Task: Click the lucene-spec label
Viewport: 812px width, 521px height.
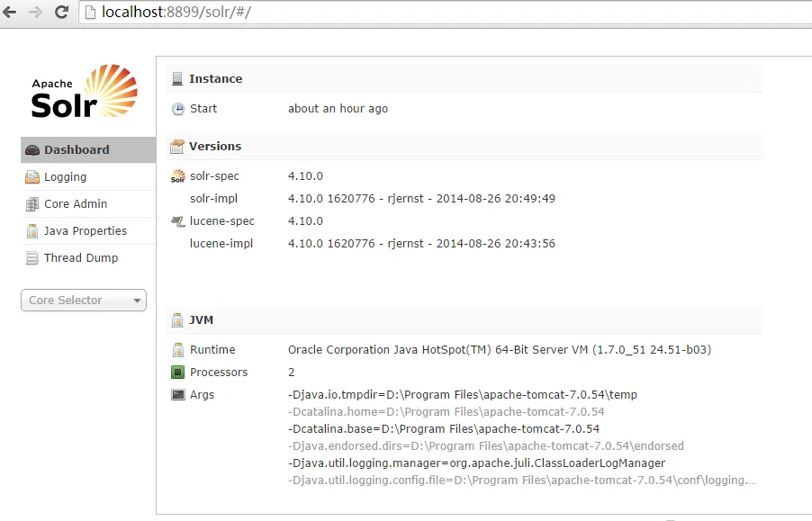Action: [x=222, y=221]
